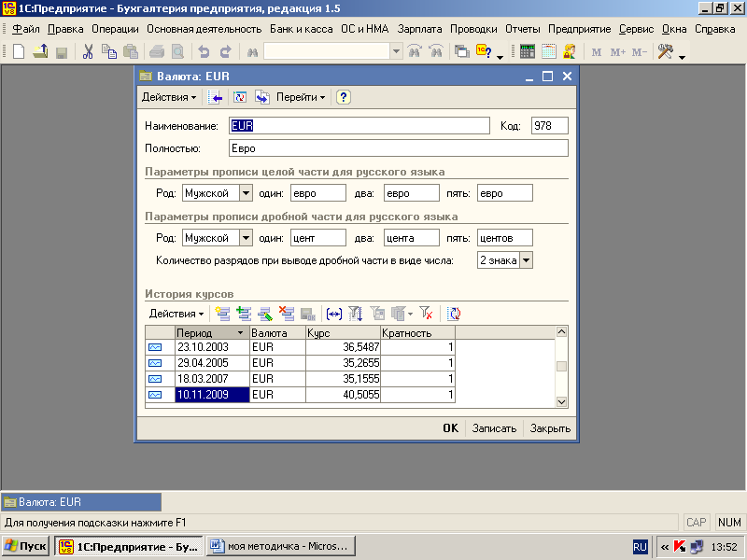Add a new rate record in История курсов
747x560 pixels.
(x=222, y=314)
